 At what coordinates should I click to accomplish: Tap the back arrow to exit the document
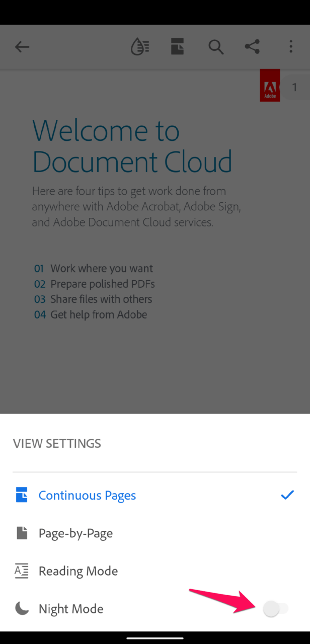click(x=22, y=47)
